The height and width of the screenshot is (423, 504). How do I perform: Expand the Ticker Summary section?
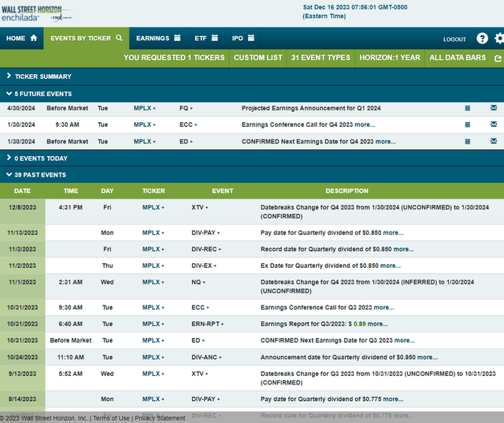252,76
